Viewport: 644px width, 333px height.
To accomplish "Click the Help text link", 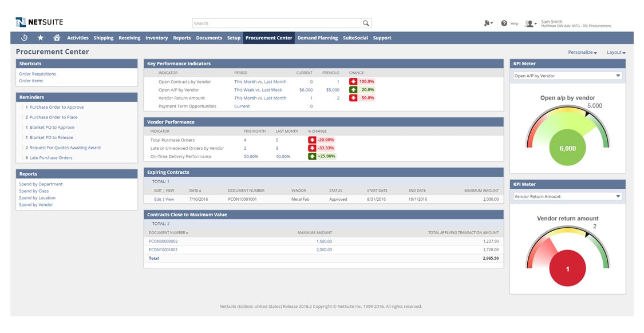I will coord(514,24).
